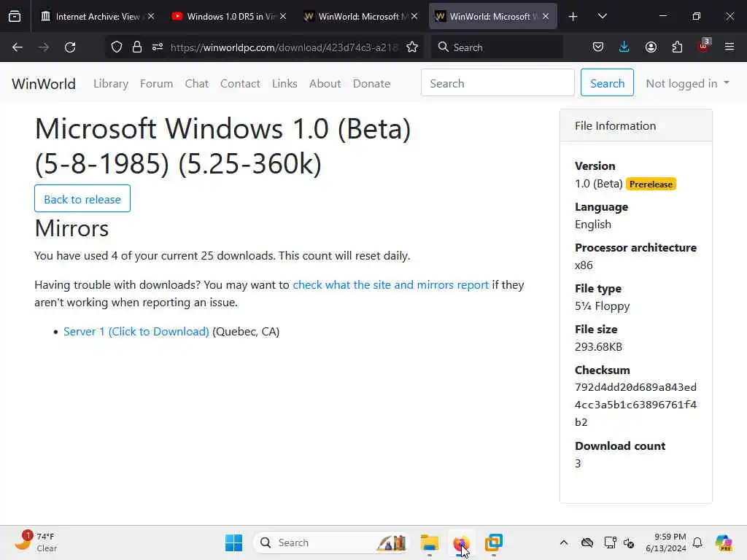Focus the Firefox toolbar Search box
The image size is (747, 560).
[497, 47]
